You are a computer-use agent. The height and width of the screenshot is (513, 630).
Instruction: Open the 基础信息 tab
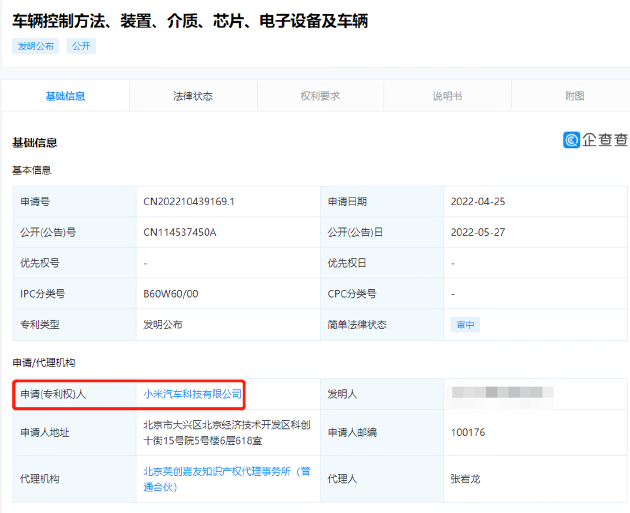point(65,96)
